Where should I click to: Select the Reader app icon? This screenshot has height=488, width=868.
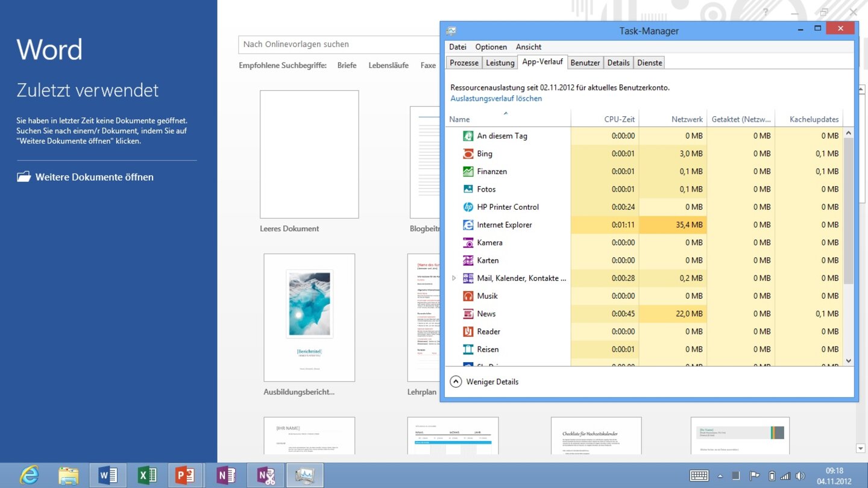[x=468, y=331]
